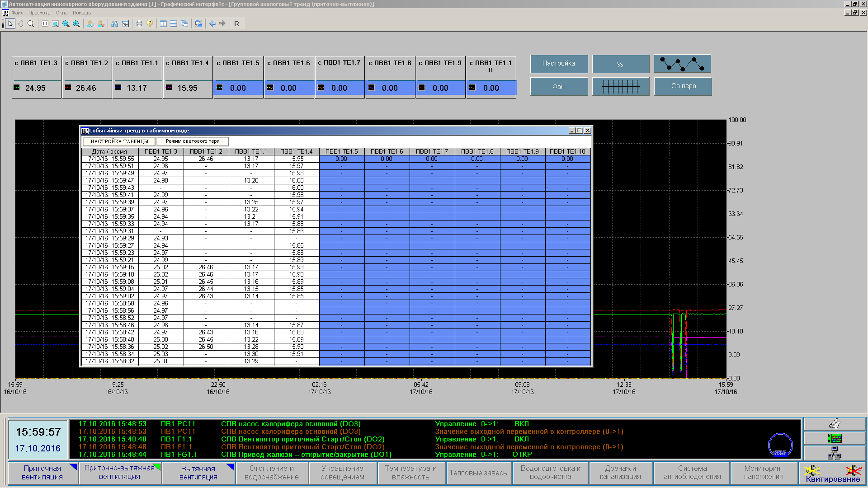Click the zoom out magnifier icon
The image size is (868, 488).
point(66,24)
